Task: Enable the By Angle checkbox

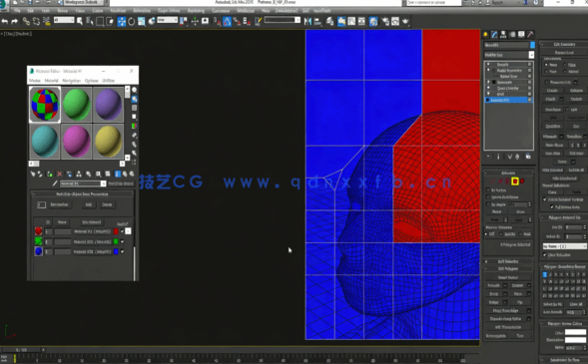Action: pos(488,204)
